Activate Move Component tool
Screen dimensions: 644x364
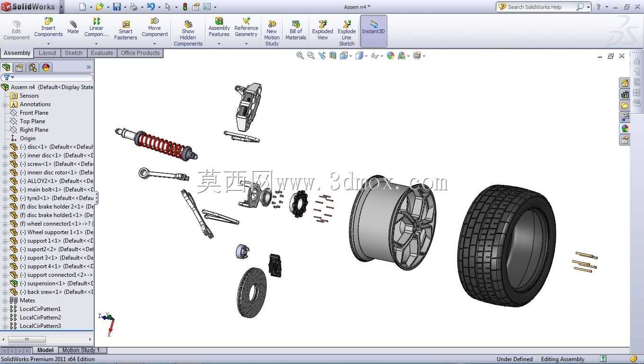155,27
